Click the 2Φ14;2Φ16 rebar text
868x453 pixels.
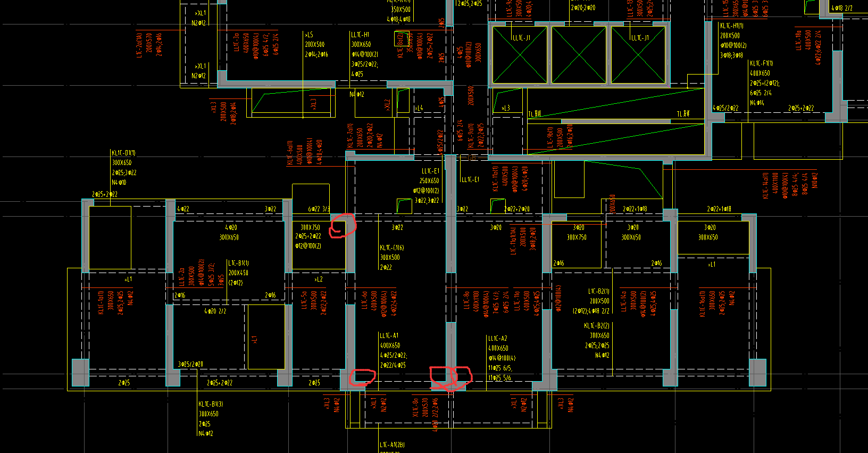tap(316, 54)
